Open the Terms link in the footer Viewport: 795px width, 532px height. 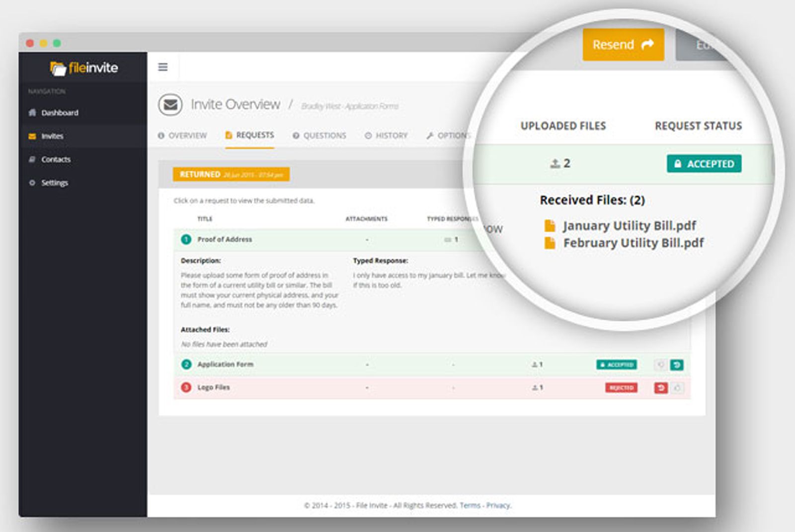(x=470, y=505)
